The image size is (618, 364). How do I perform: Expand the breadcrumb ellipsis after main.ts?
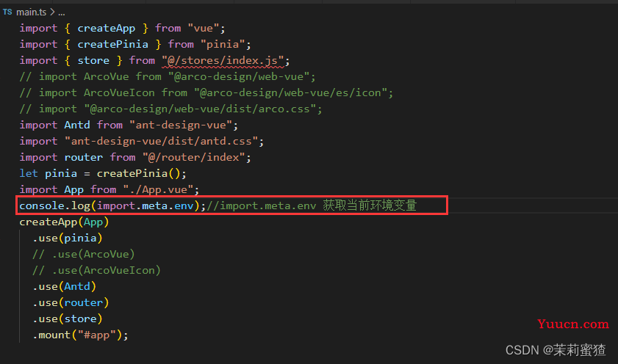62,12
